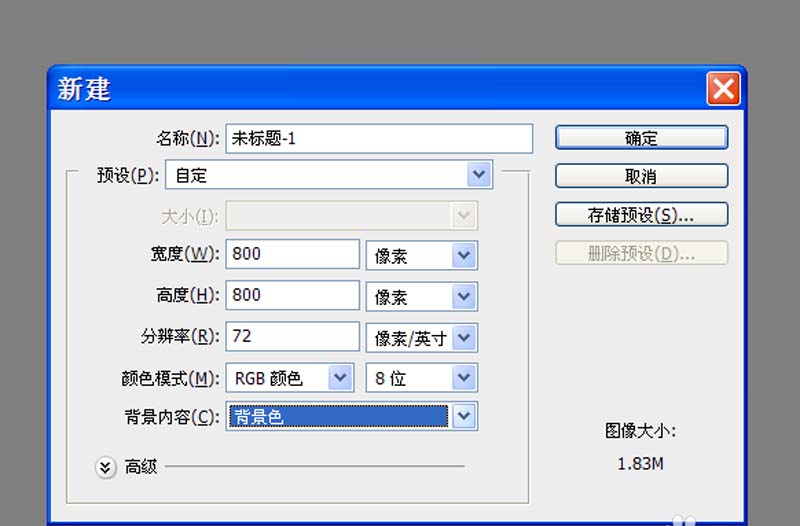Viewport: 800px width, 526px height.
Task: Click the 1.83M image size value
Action: (640, 464)
